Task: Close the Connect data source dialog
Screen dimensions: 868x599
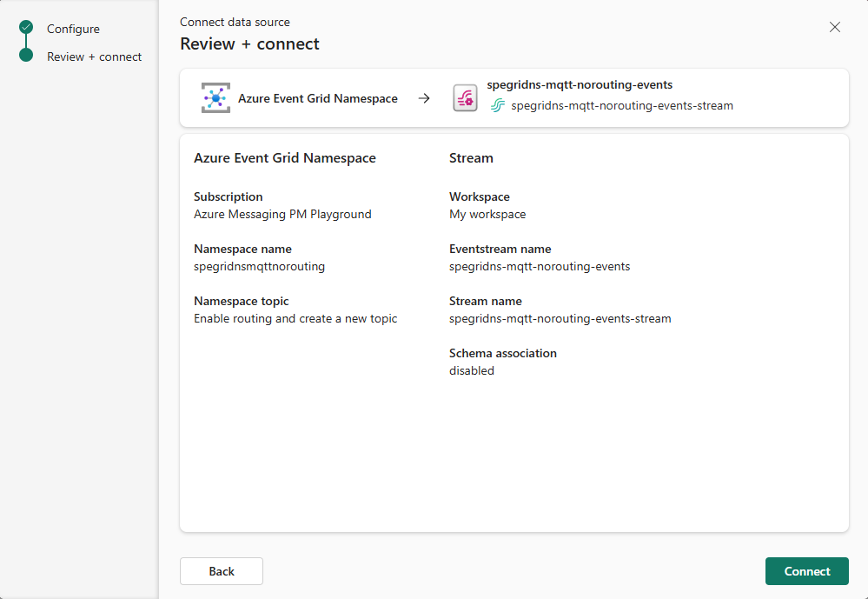Action: click(x=835, y=27)
